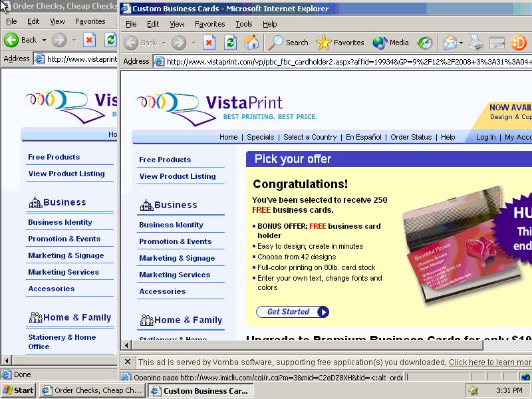Expand the Mail button dropdown arrow
The width and height of the screenshot is (532, 399).
point(461,43)
